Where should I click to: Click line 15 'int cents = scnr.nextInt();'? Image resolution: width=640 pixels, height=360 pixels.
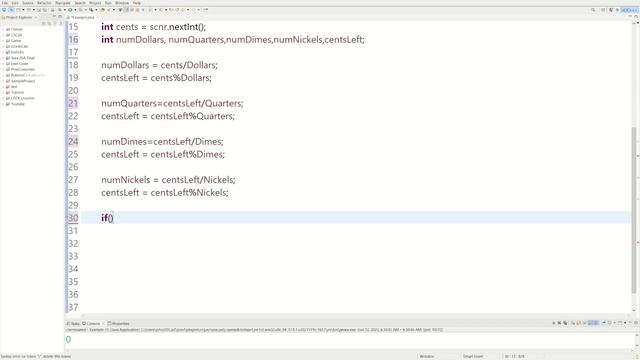(x=153, y=27)
